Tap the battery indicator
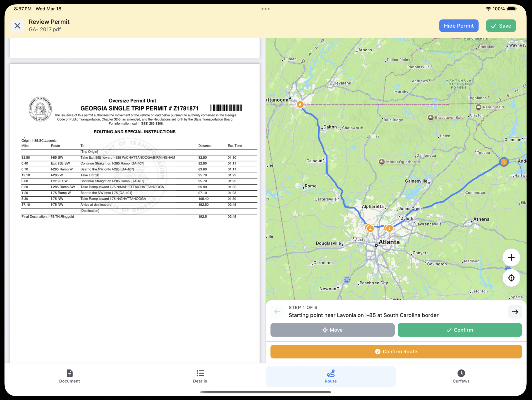 click(512, 9)
